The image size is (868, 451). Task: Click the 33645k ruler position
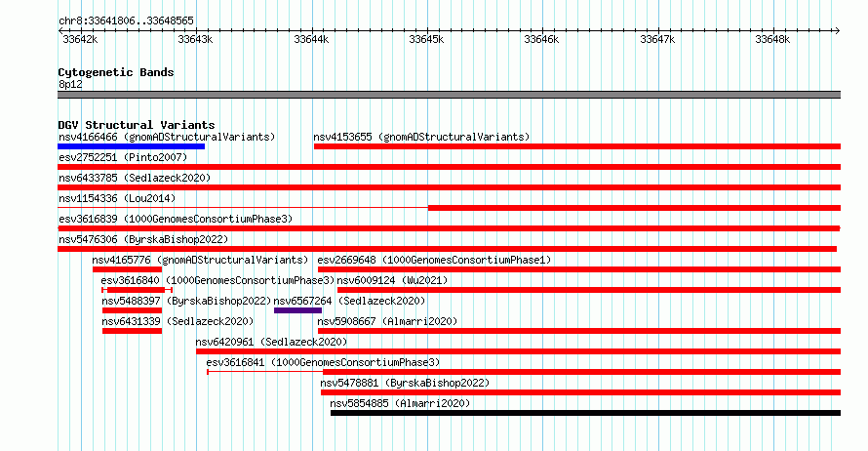point(426,39)
